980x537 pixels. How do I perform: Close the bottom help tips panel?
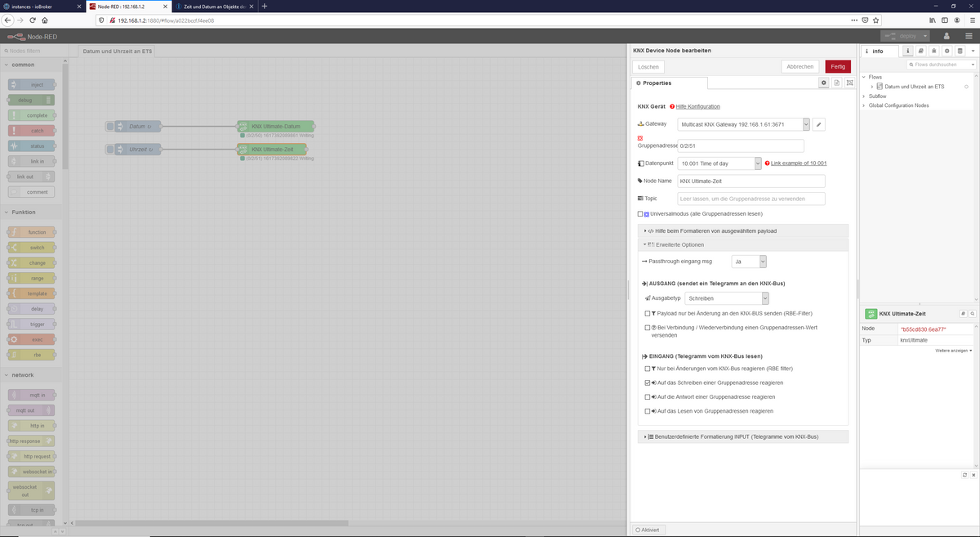[973, 475]
